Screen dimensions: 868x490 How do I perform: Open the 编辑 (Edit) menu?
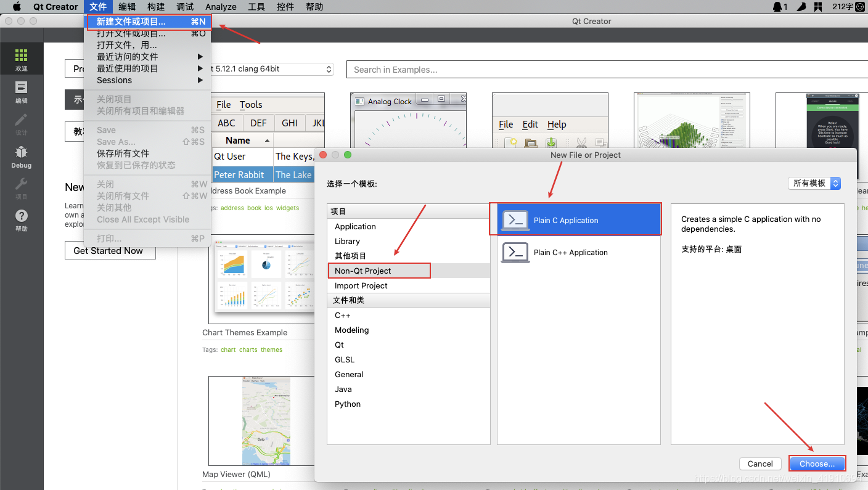[x=127, y=7]
